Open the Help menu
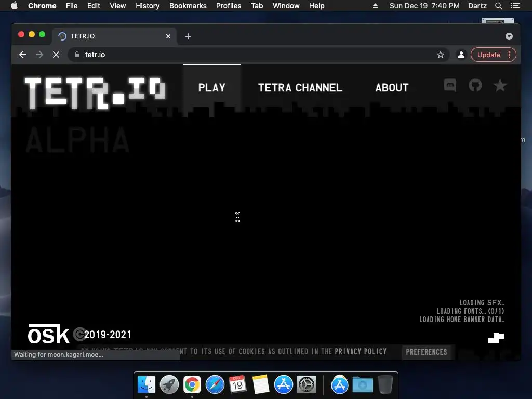Viewport: 532px width, 399px height. [316, 6]
